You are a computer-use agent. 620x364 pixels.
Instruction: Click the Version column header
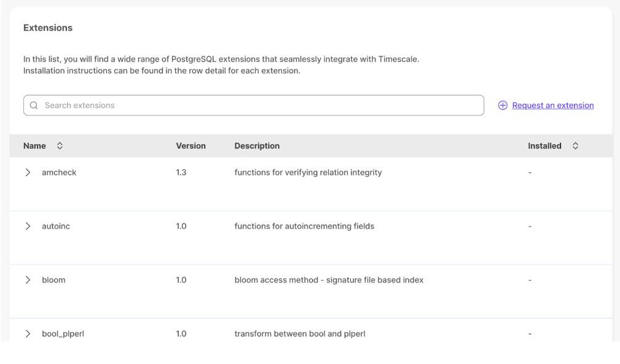(190, 146)
